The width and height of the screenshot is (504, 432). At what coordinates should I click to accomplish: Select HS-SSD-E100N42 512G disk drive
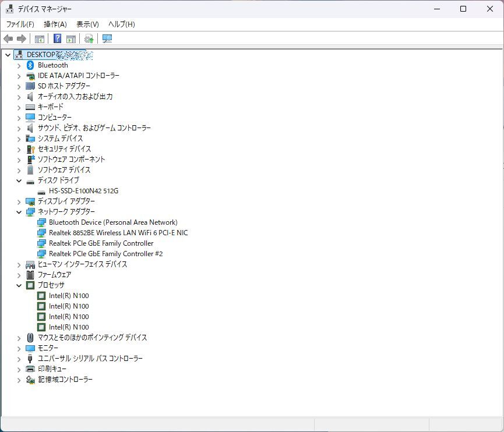click(83, 191)
